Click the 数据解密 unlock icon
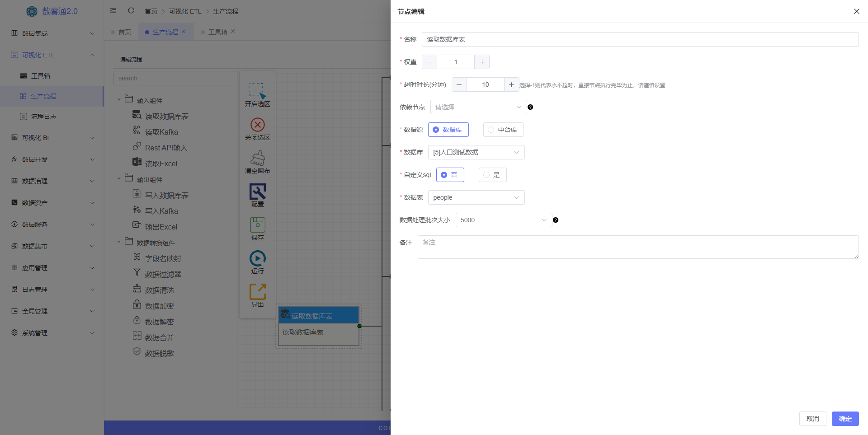868x435 pixels. (x=137, y=320)
